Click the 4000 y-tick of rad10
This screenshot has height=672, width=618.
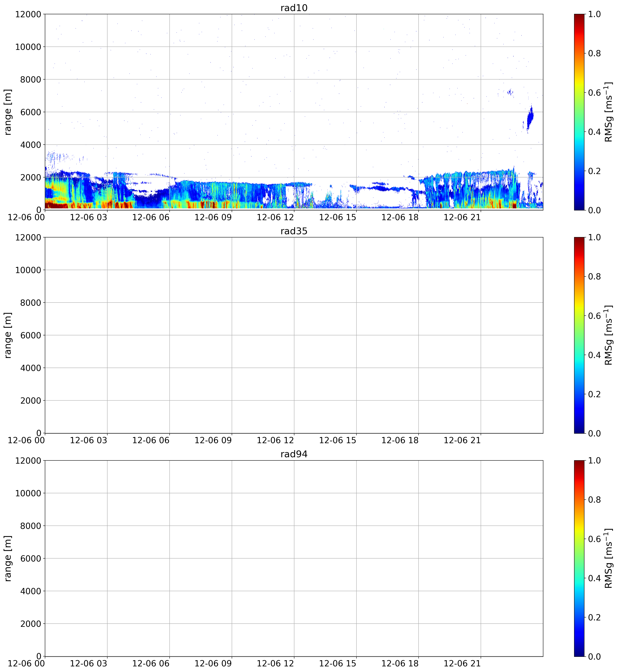pyautogui.click(x=30, y=145)
